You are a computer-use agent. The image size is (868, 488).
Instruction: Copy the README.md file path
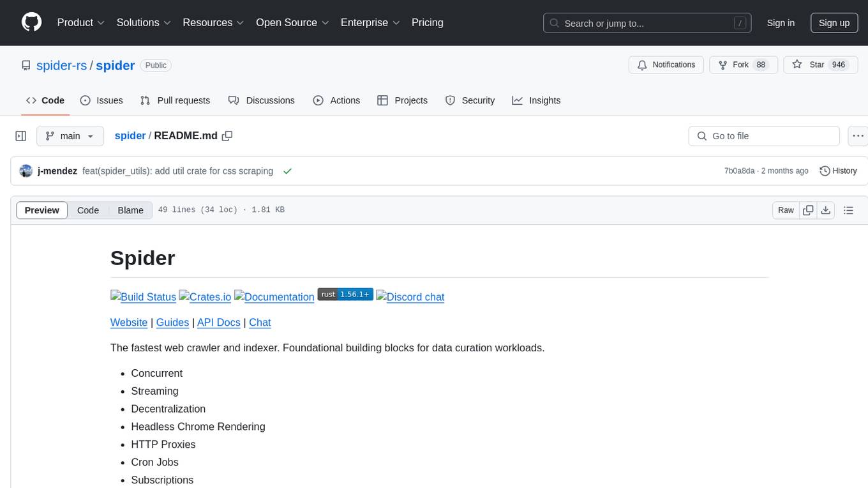(x=227, y=136)
